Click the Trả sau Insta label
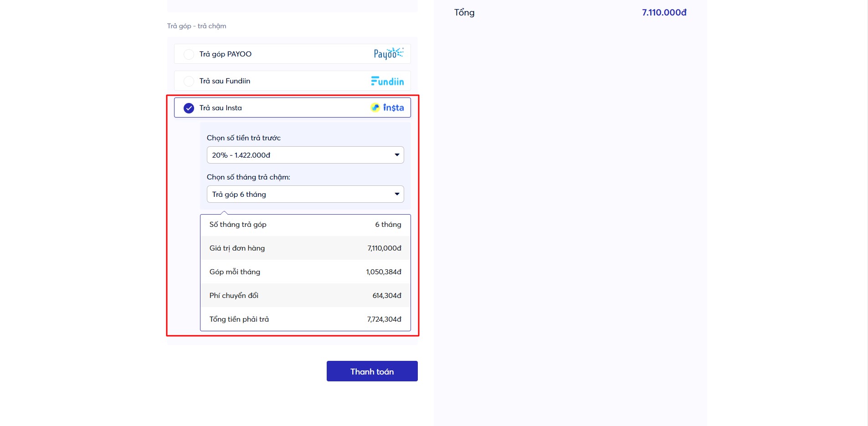Screen dimensions: 868x426 [221, 108]
